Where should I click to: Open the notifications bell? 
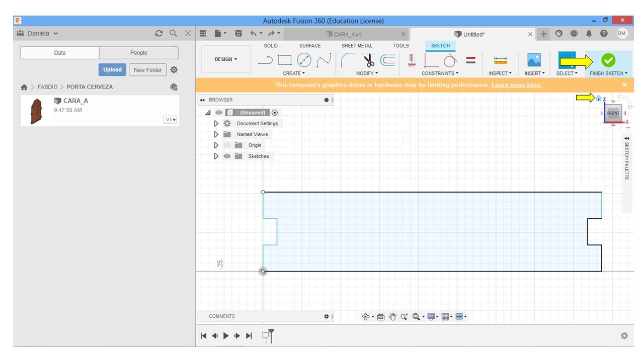589,34
